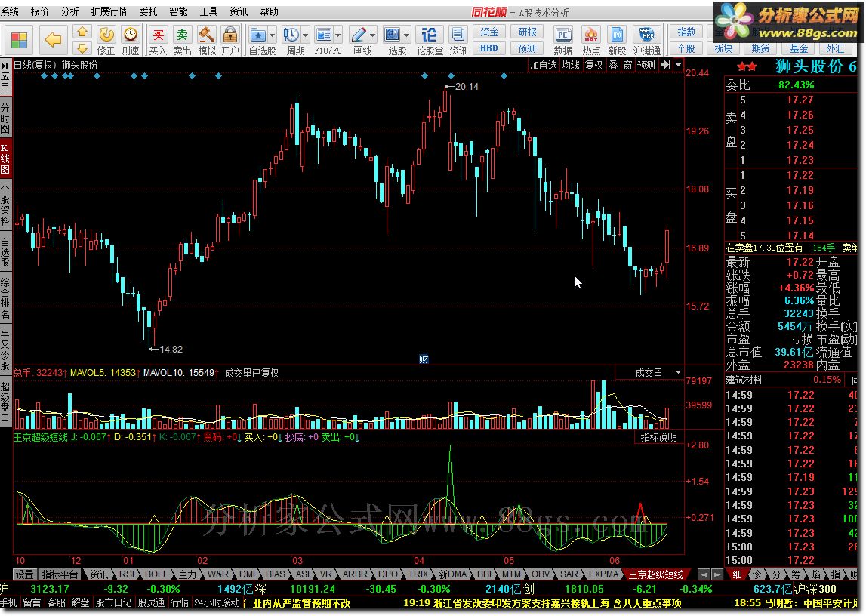Click the 股市日记 status bar item
The image size is (866, 616).
pos(113,602)
